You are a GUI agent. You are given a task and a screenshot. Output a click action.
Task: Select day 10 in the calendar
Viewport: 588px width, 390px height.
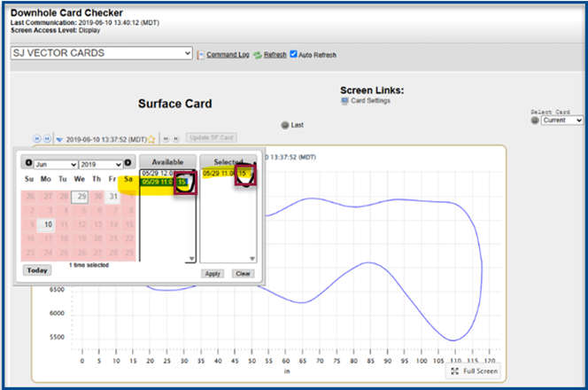tap(46, 225)
